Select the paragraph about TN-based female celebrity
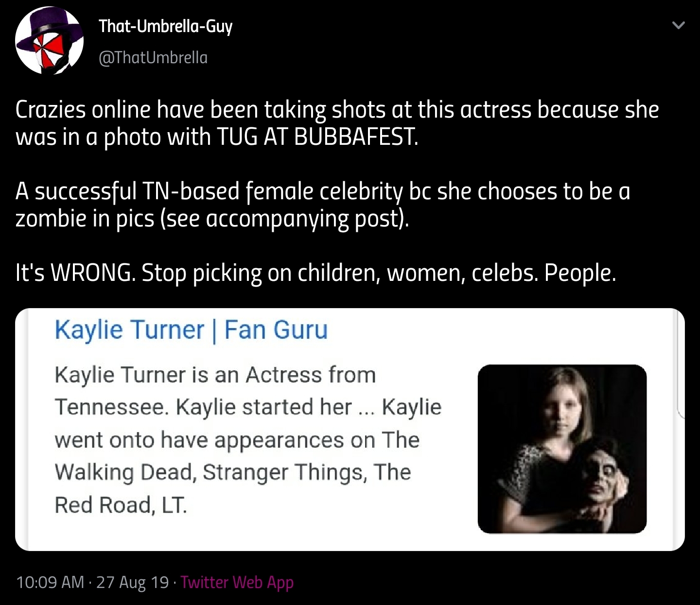700x605 pixels. pyautogui.click(x=323, y=205)
